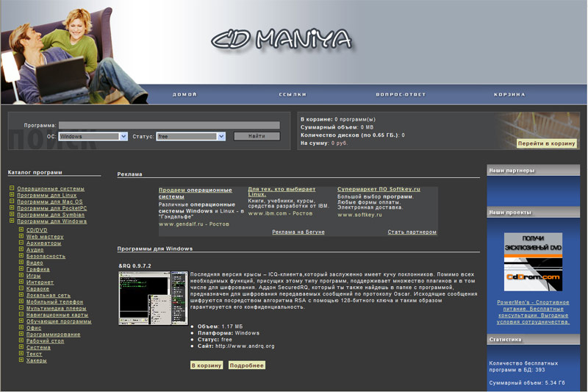Open the PowerMen's sports nutrition link
Screen dimensions: 588x392
[x=533, y=312]
